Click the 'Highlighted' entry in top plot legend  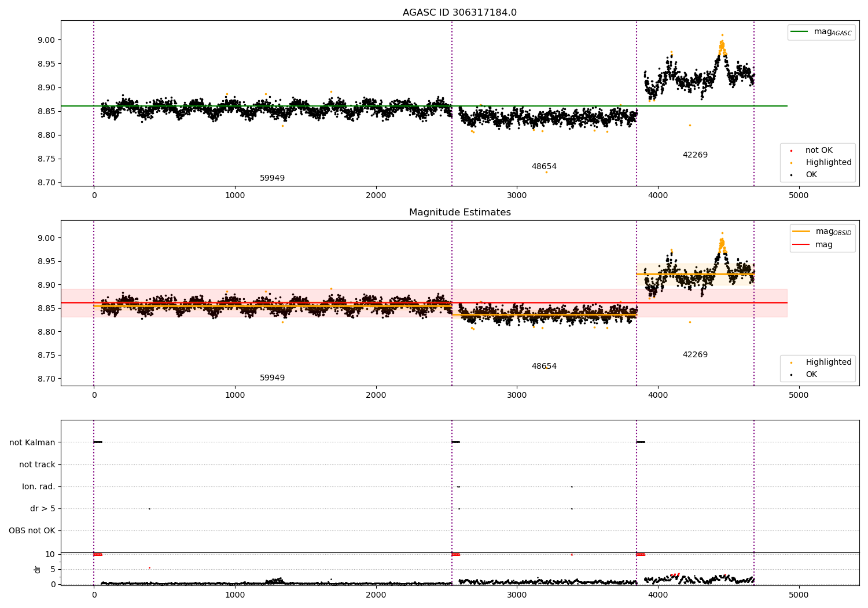(829, 163)
